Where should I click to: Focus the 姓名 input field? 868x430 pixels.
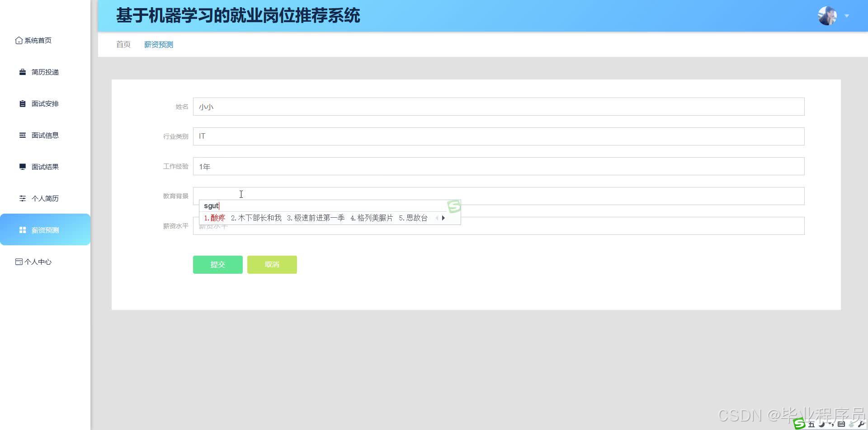point(499,107)
